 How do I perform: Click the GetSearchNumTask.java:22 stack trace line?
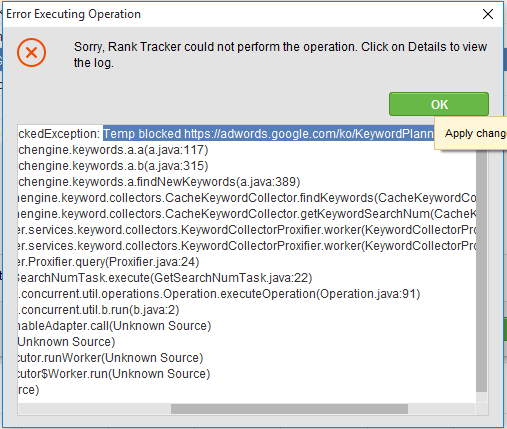(165, 278)
